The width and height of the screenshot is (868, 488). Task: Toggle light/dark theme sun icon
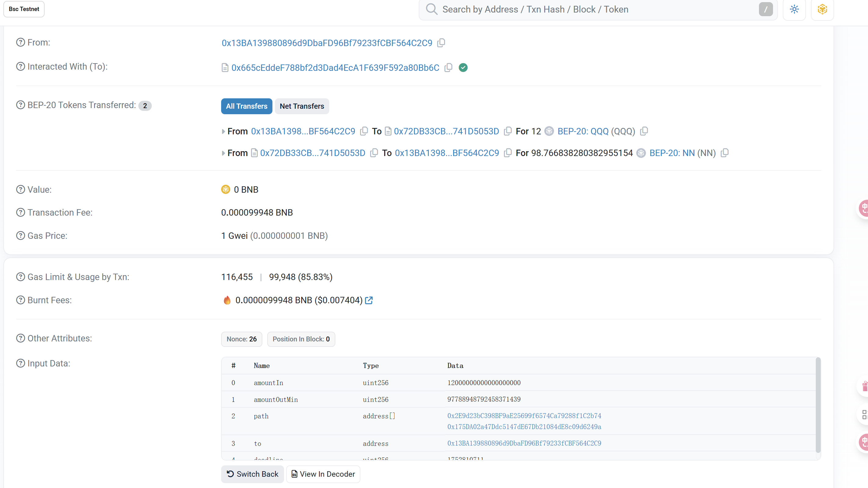(x=794, y=9)
